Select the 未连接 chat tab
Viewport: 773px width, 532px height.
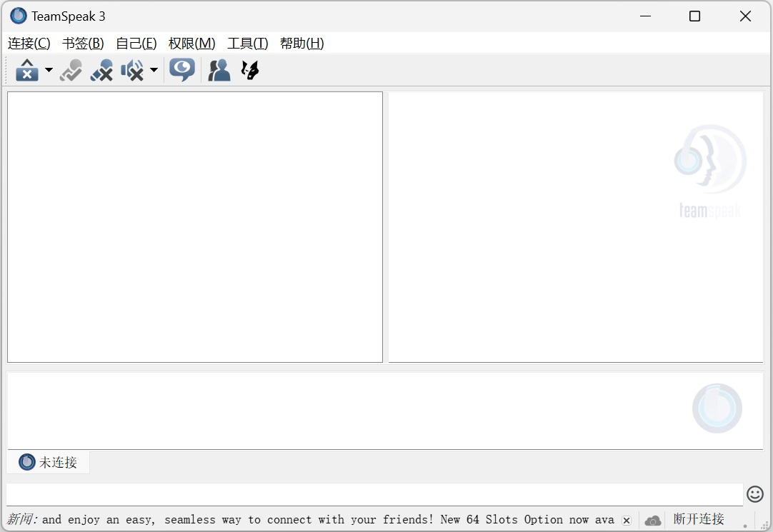(49, 462)
